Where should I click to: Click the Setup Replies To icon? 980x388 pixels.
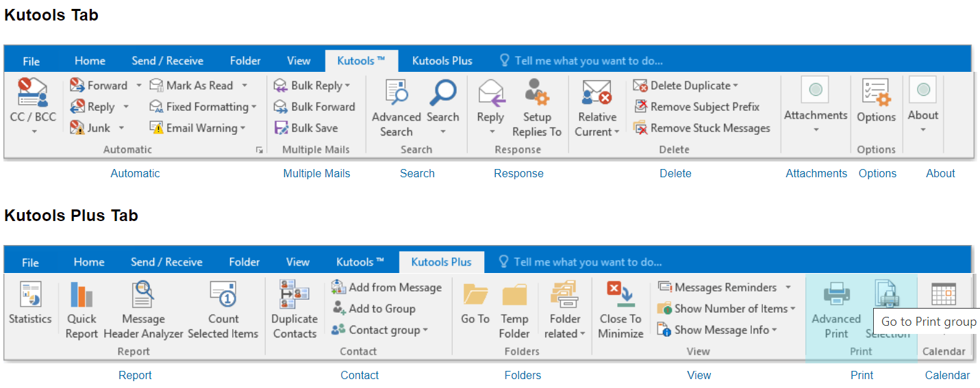(537, 93)
